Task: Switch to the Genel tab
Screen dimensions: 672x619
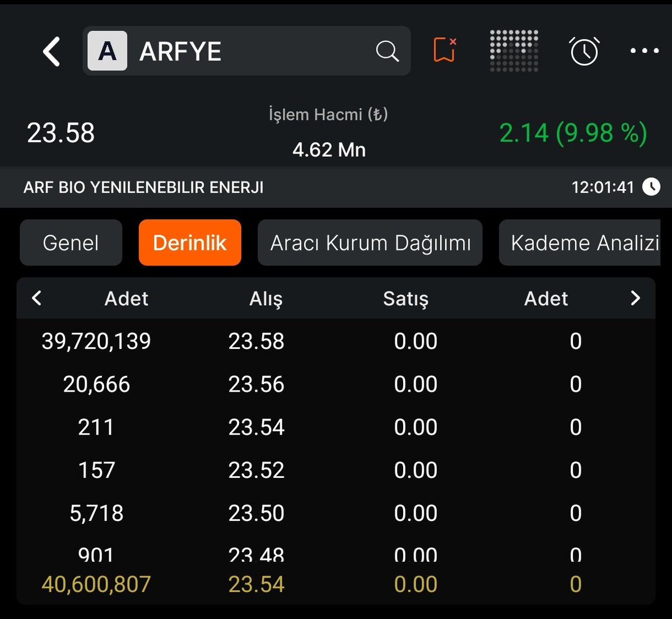Action: [x=71, y=242]
